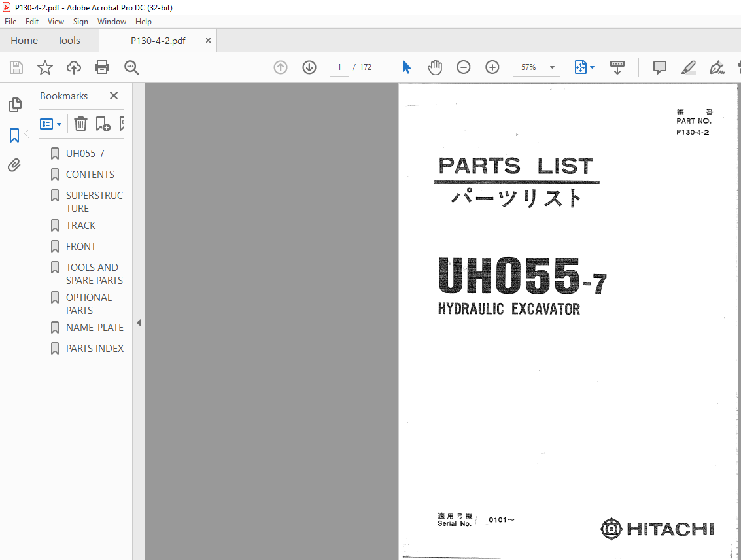741x560 pixels.
Task: Open the Edit menu
Action: [x=32, y=22]
